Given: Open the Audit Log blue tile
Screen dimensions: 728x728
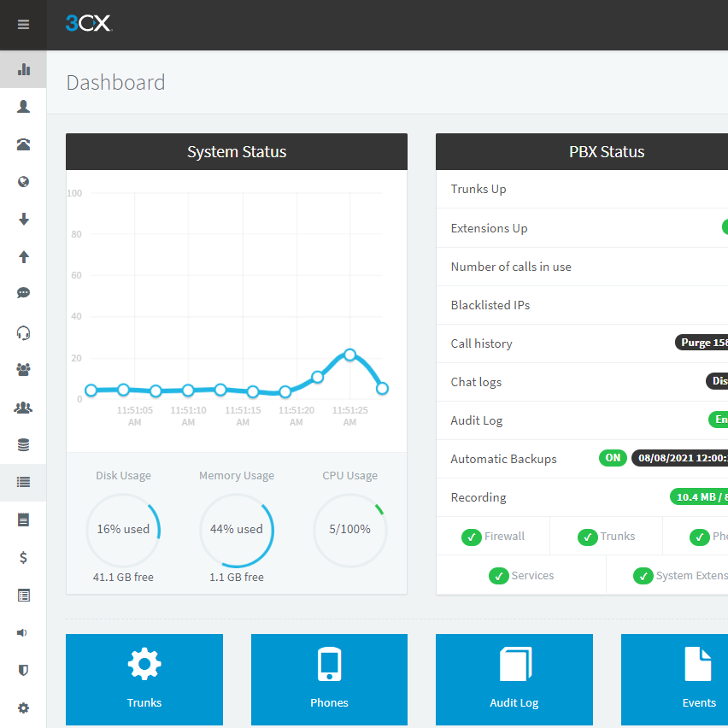Looking at the screenshot, I should pos(514,679).
